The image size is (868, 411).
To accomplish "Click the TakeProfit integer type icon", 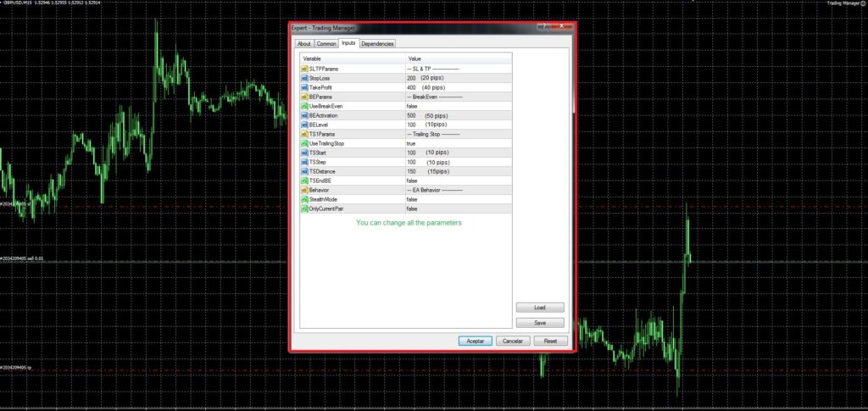I will coord(304,87).
